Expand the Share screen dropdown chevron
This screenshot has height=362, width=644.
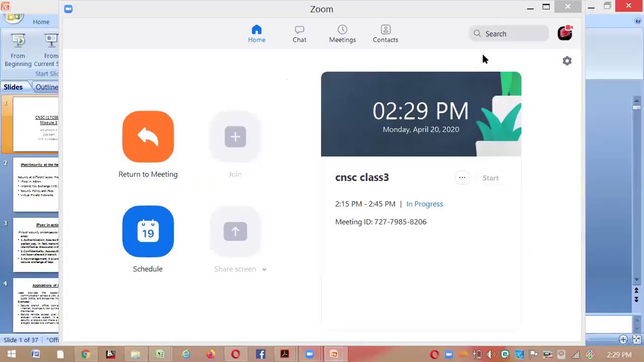point(264,269)
